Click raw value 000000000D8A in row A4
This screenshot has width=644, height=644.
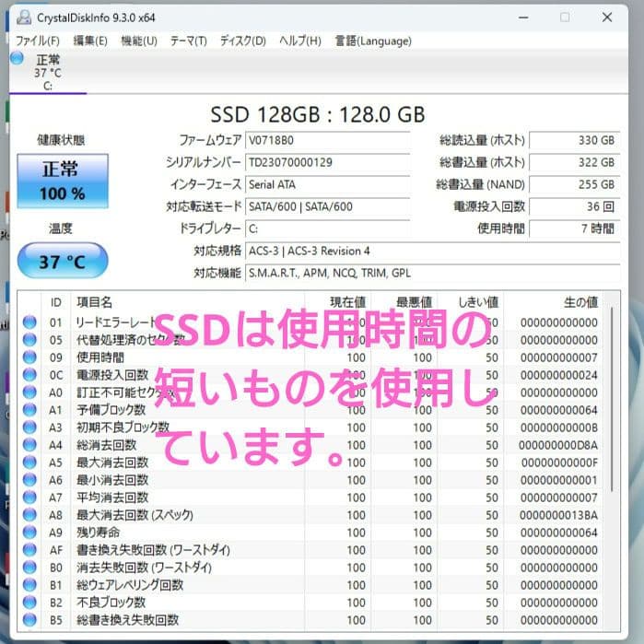[x=558, y=445]
